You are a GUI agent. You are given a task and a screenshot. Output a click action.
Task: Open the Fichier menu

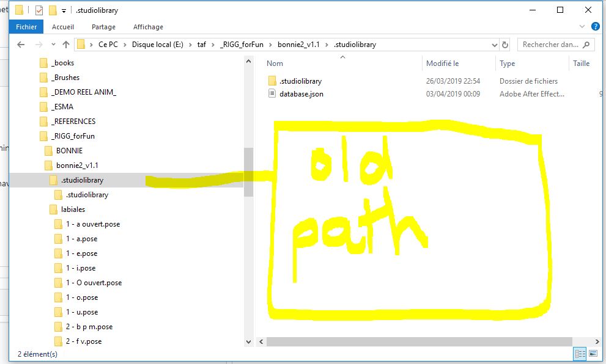pyautogui.click(x=26, y=27)
